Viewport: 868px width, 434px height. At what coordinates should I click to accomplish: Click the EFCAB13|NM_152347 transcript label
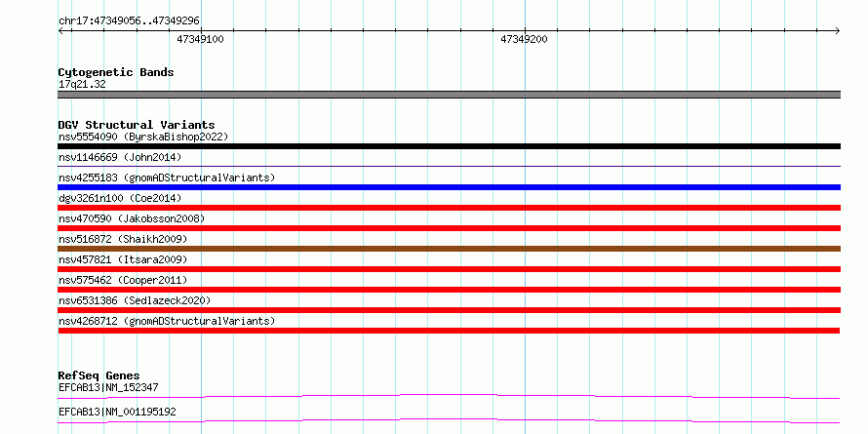pyautogui.click(x=108, y=387)
